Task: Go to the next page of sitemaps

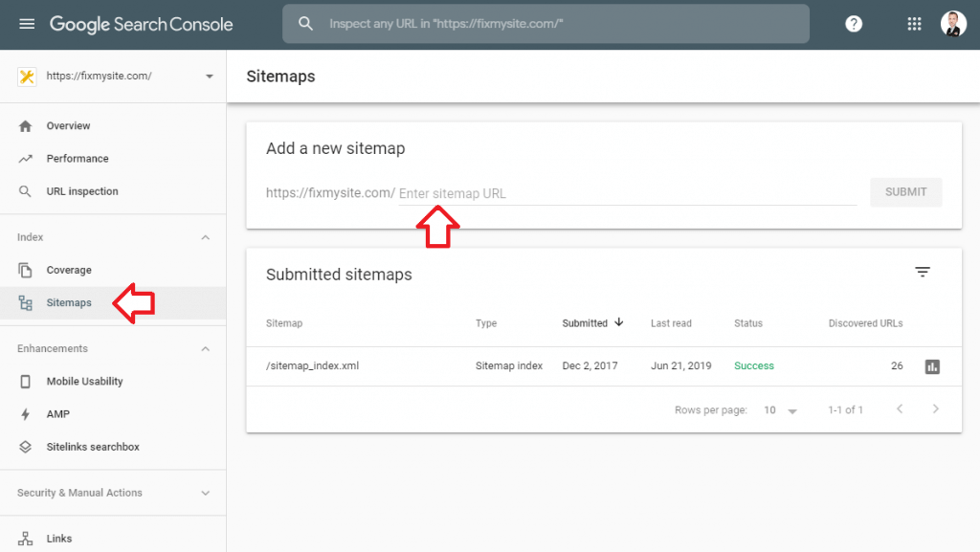Action: (x=936, y=409)
